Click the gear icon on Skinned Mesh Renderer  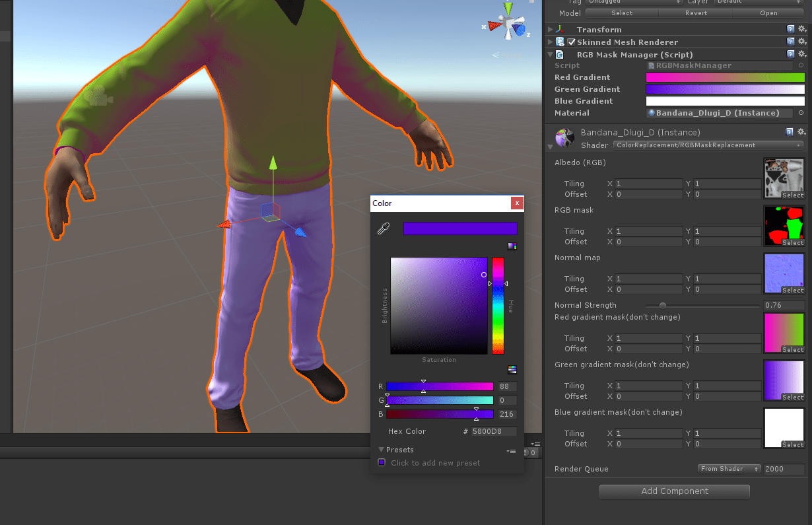[801, 42]
